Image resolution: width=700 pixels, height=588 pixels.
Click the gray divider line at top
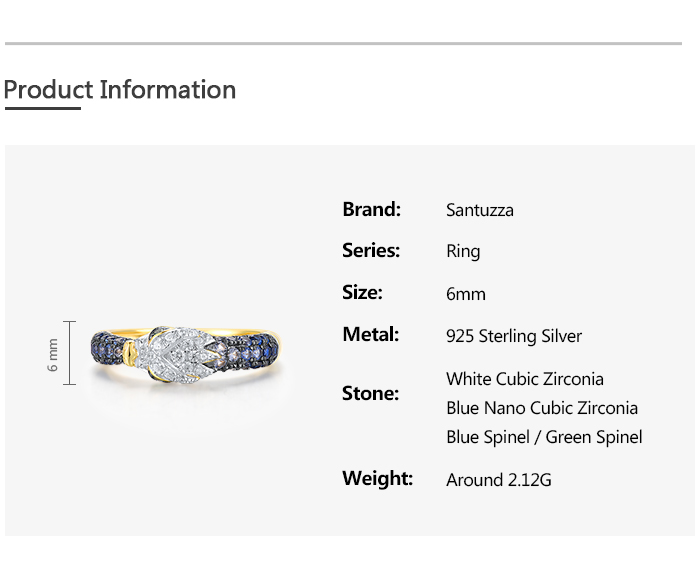[x=343, y=44]
